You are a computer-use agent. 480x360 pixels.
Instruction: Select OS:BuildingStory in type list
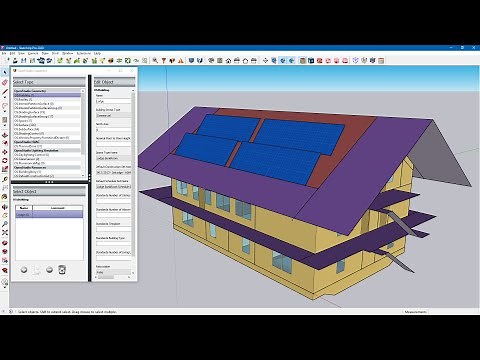tap(47, 172)
